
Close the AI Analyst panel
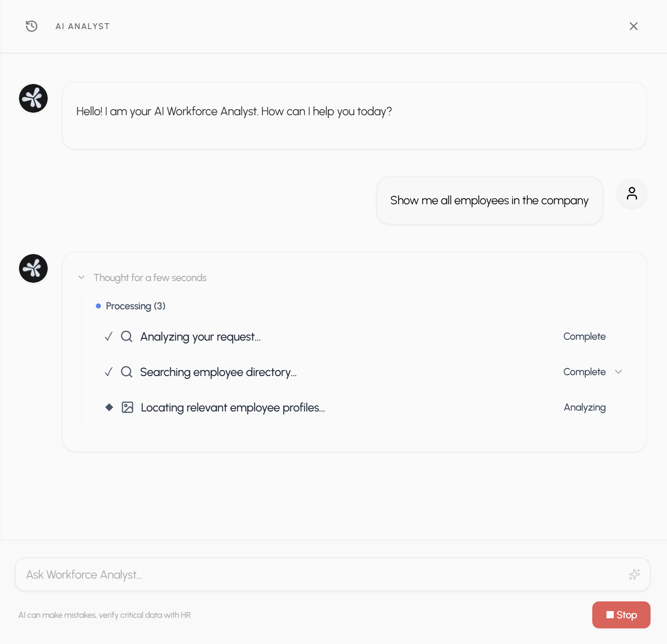[633, 26]
